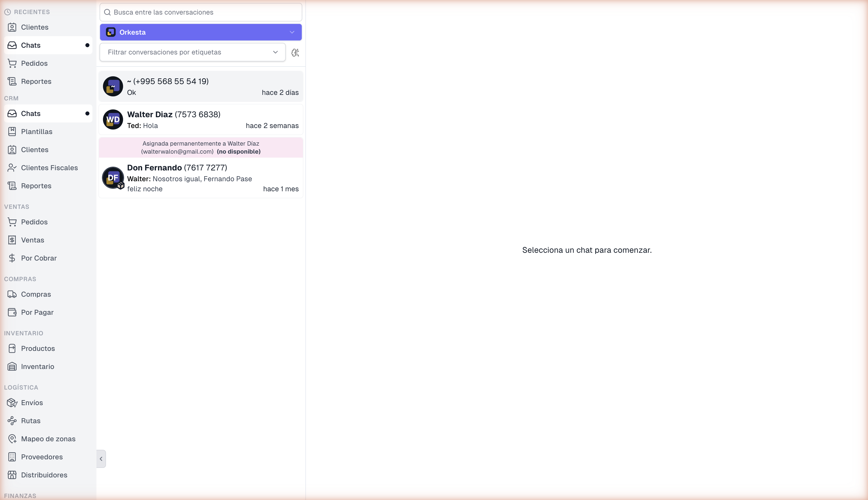868x500 pixels.
Task: Go to Envíos in the Logística section
Action: pyautogui.click(x=32, y=402)
